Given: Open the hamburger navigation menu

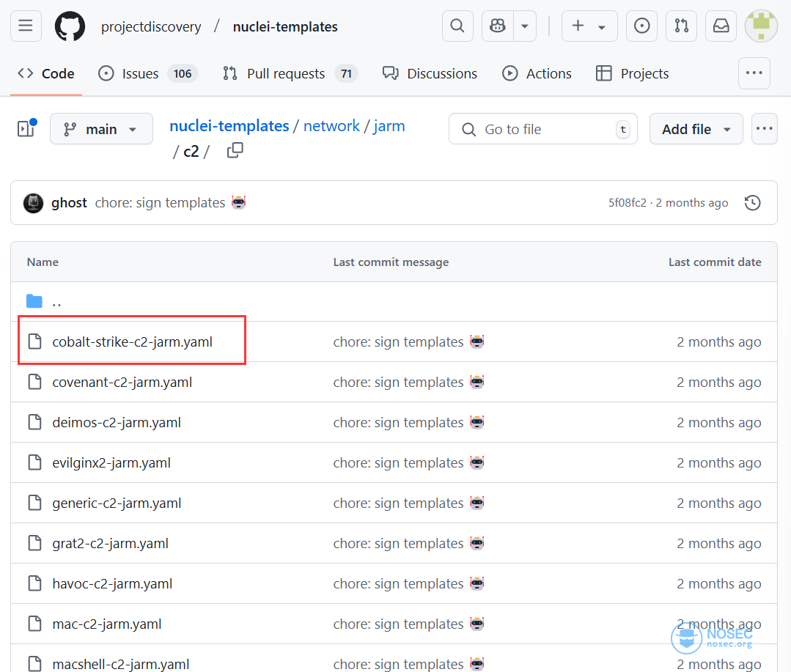Looking at the screenshot, I should [26, 26].
